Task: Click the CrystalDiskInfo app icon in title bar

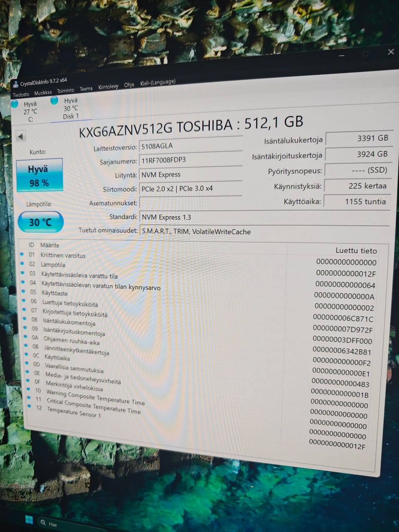Action: click(x=15, y=84)
